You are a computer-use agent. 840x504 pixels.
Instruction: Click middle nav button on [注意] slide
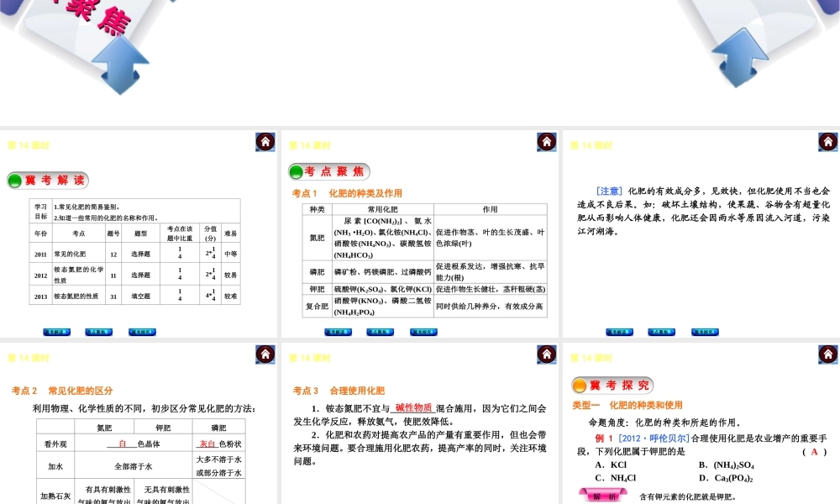tap(661, 332)
